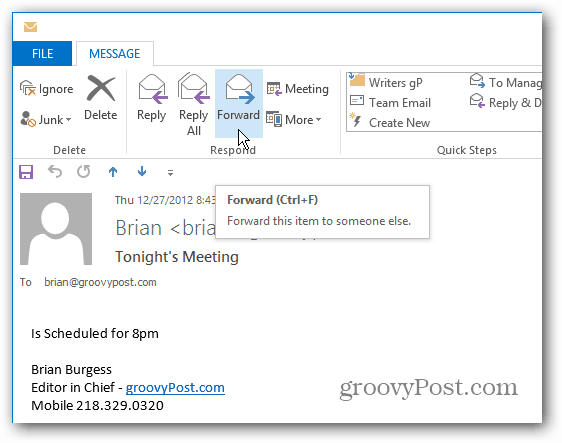
Task: Go to previous item with up arrow
Action: point(113,172)
